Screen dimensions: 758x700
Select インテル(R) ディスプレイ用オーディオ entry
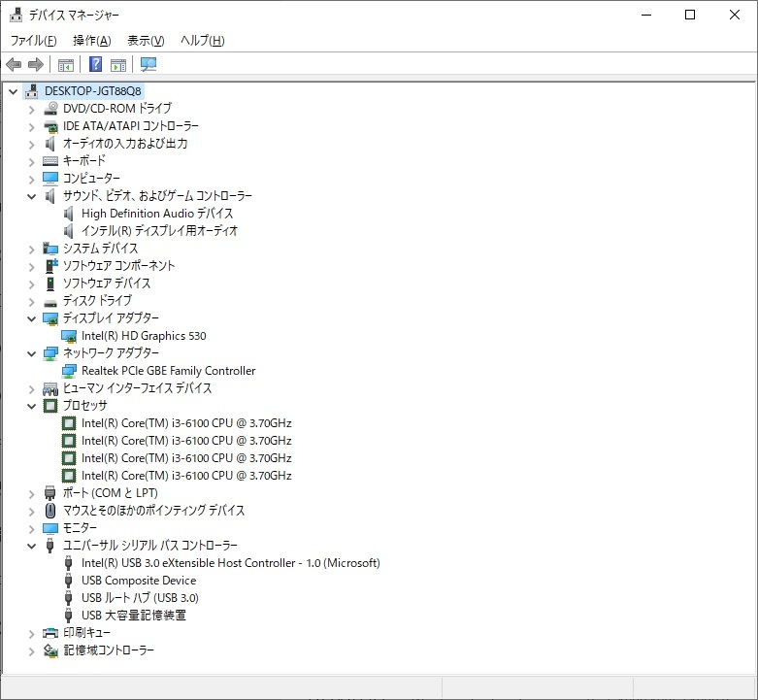(159, 231)
